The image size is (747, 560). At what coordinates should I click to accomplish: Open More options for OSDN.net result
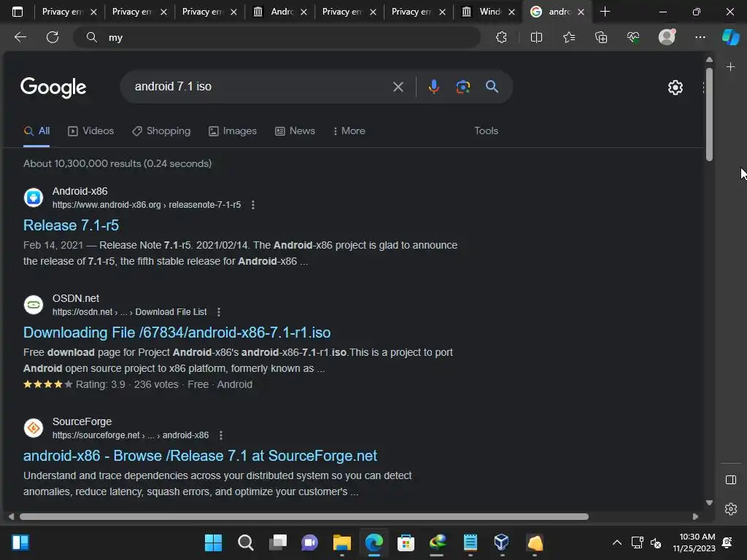219,312
